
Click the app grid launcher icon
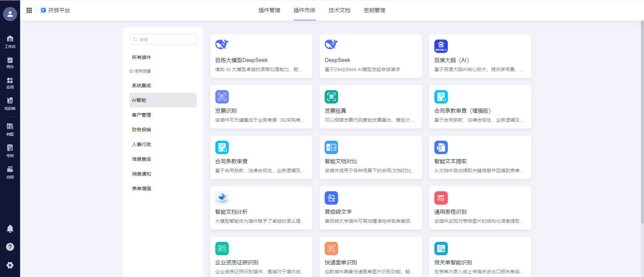pyautogui.click(x=29, y=10)
